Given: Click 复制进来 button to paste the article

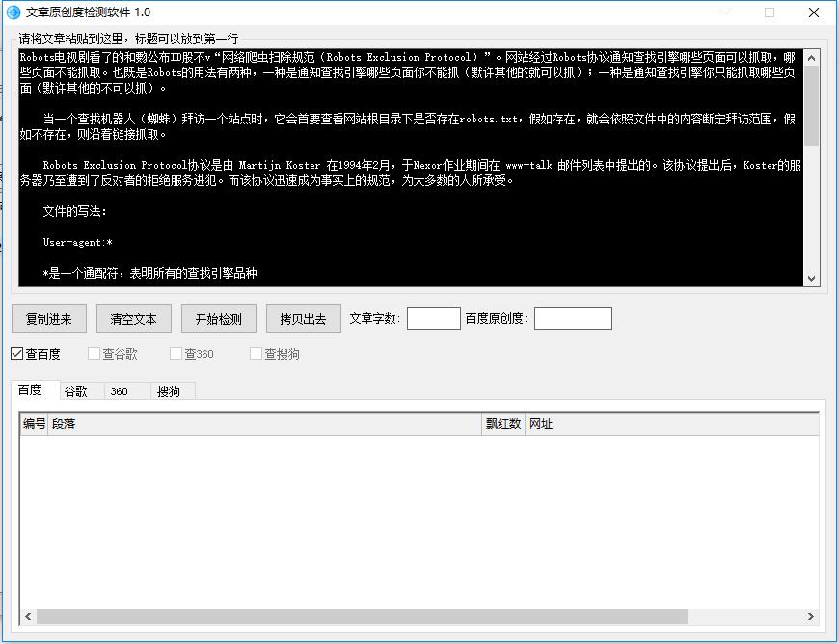Looking at the screenshot, I should [x=48, y=319].
